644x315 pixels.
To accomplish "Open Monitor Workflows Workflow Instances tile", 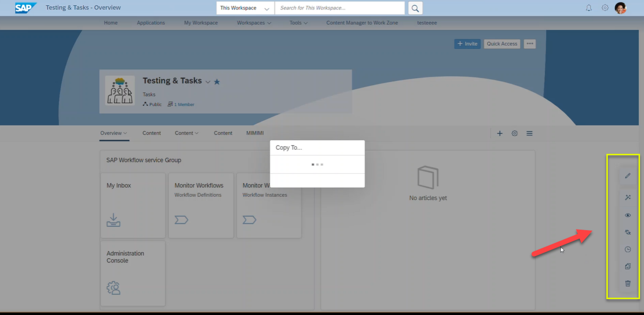I will pyautogui.click(x=268, y=205).
